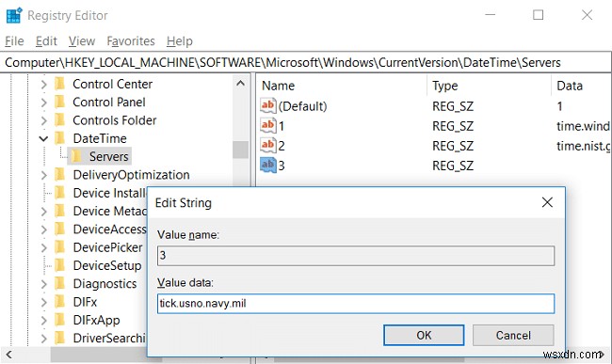Open the Favorites menu
Image resolution: width=612 pixels, height=364 pixels.
click(x=131, y=41)
